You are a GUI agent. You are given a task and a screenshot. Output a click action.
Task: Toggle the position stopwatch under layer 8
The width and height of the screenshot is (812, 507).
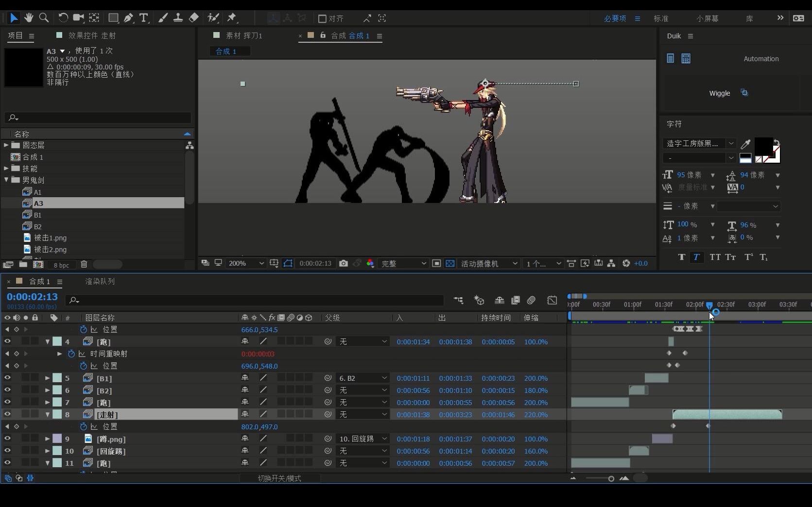83,426
